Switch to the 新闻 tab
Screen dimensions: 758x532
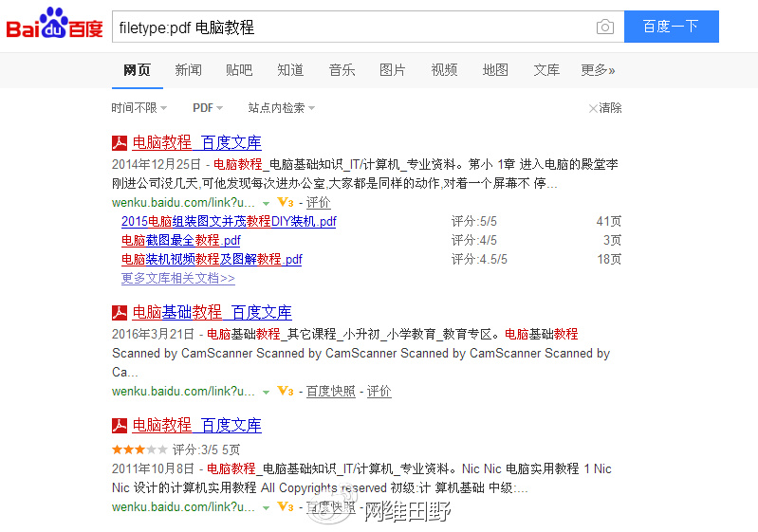point(189,70)
